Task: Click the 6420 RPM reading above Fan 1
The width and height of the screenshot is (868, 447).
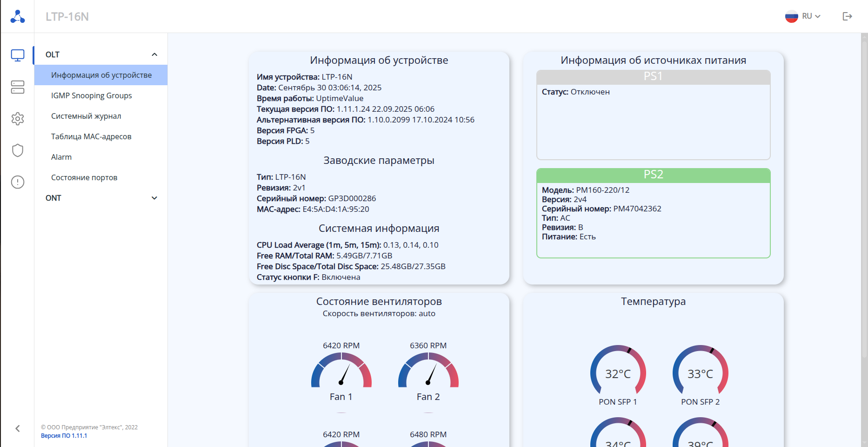Action: [x=341, y=345]
